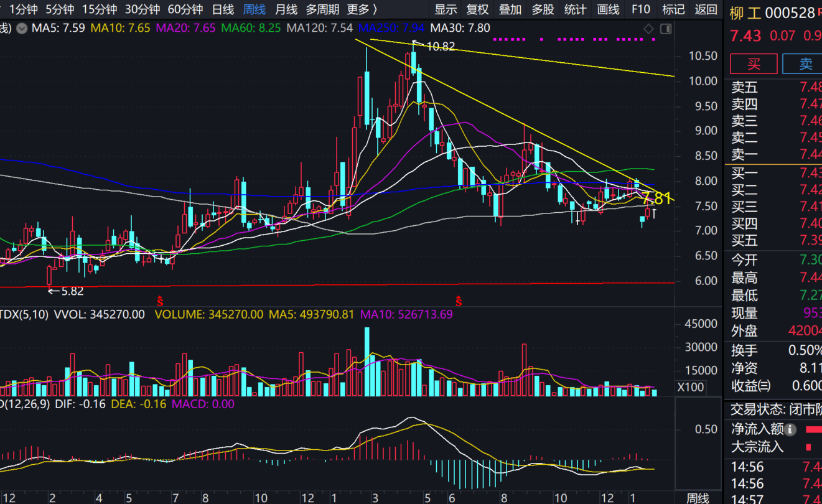Click the MA120: 7.54 indicator label
This screenshot has width=822, height=504.
319,28
